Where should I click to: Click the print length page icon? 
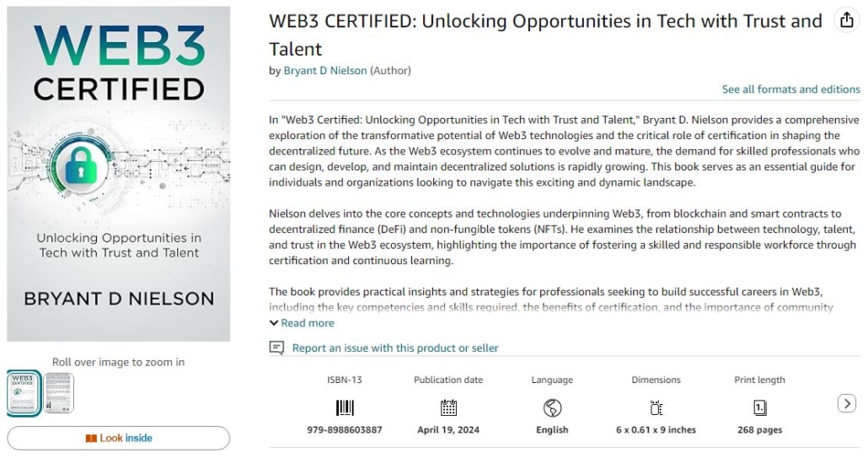(x=759, y=408)
